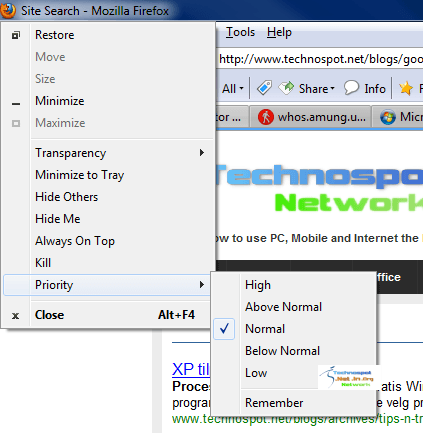Set priority to Below Normal
This screenshot has height=433, width=423.
tap(293, 351)
